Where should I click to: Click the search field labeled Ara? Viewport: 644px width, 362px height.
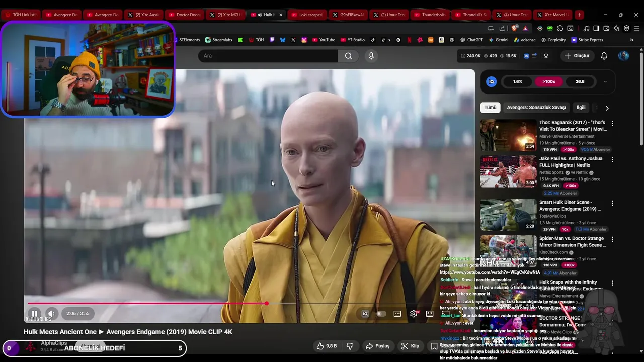(x=268, y=56)
